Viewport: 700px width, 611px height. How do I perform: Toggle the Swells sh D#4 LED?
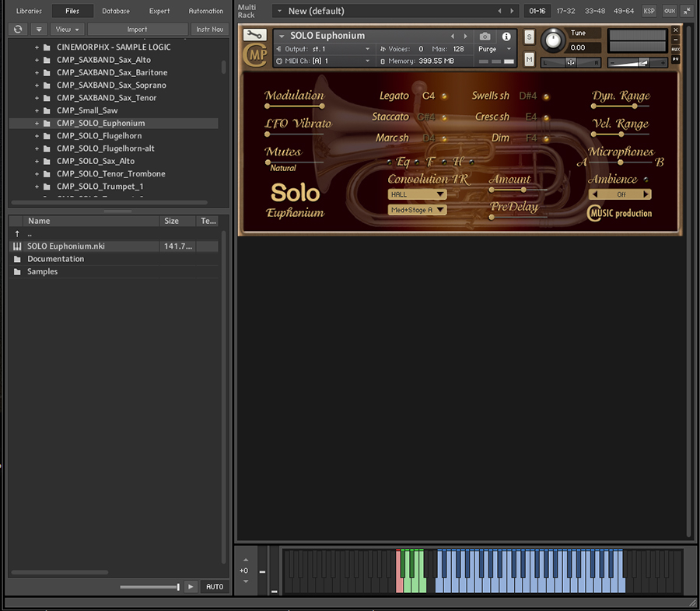pos(546,96)
